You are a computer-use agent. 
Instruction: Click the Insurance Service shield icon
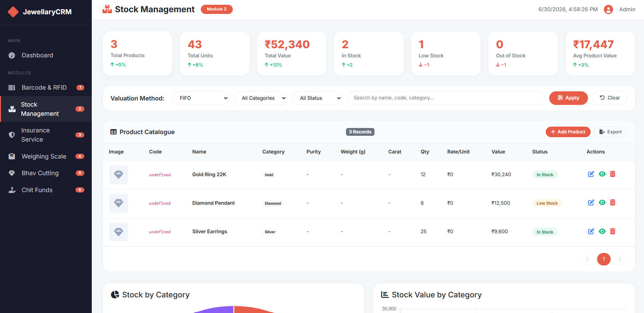12,135
